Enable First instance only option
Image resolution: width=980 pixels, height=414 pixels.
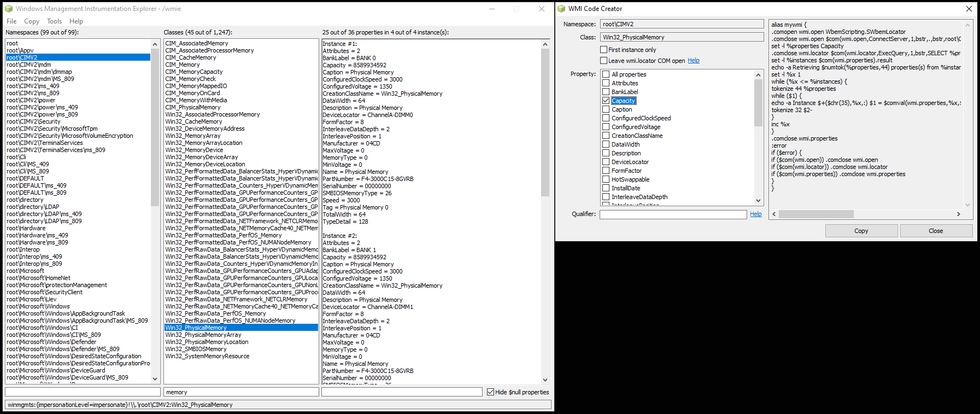[x=604, y=50]
